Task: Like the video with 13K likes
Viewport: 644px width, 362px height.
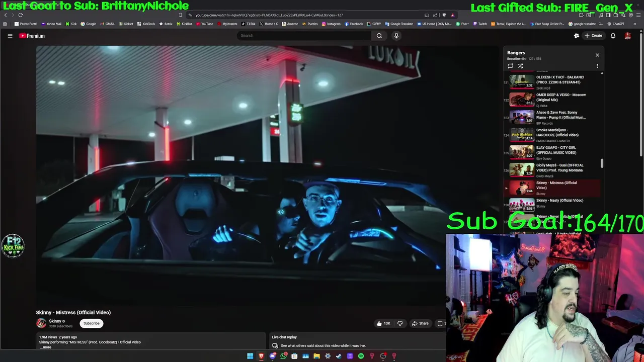Action: 383,323
